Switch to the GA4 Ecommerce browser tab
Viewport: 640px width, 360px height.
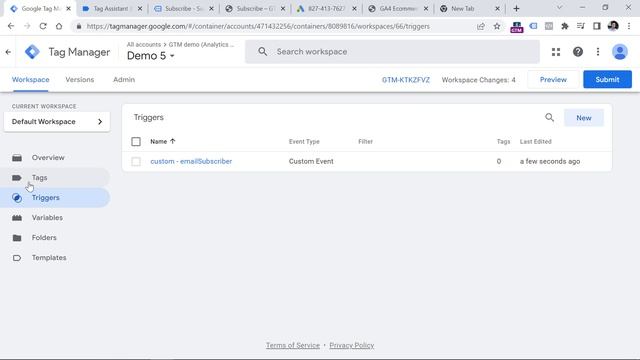[x=398, y=8]
